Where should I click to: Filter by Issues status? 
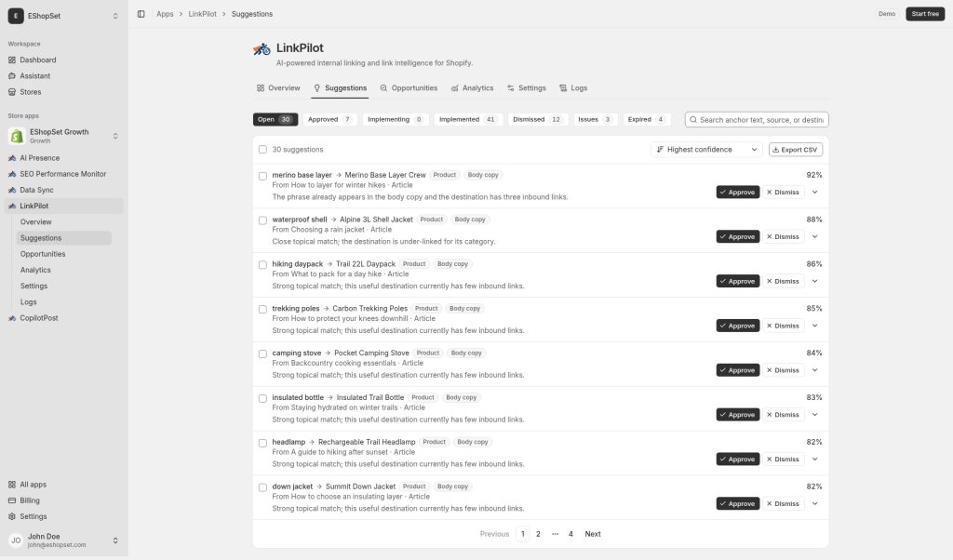tap(595, 120)
